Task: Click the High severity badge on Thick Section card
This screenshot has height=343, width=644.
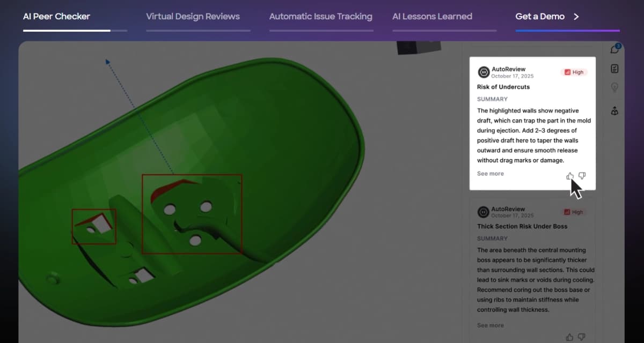Action: [x=574, y=212]
